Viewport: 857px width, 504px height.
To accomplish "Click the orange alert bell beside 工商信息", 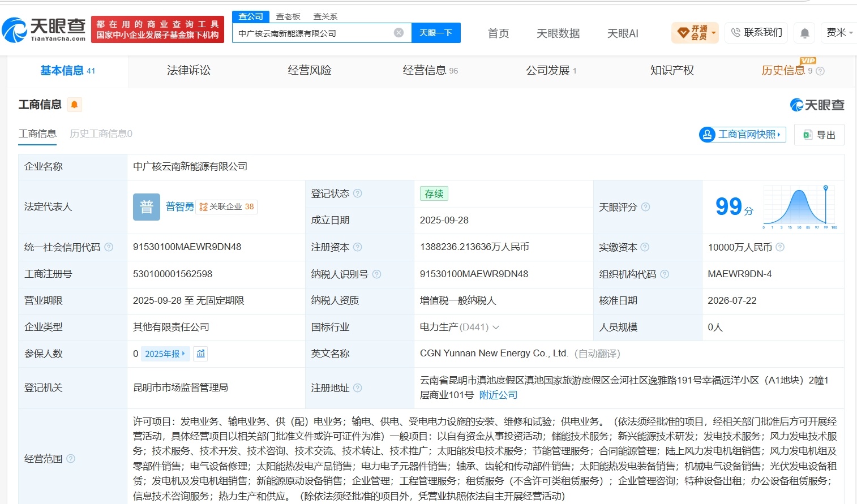I will [x=74, y=105].
